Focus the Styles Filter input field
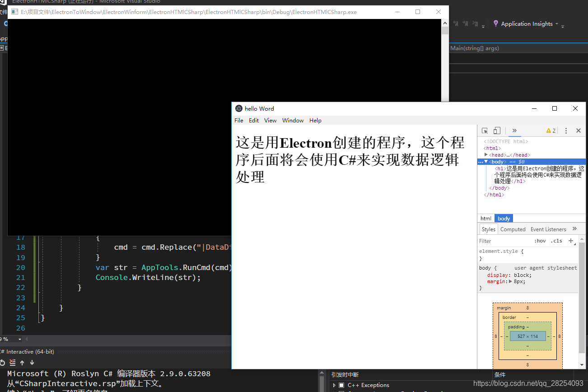The image size is (588, 392). tap(504, 241)
